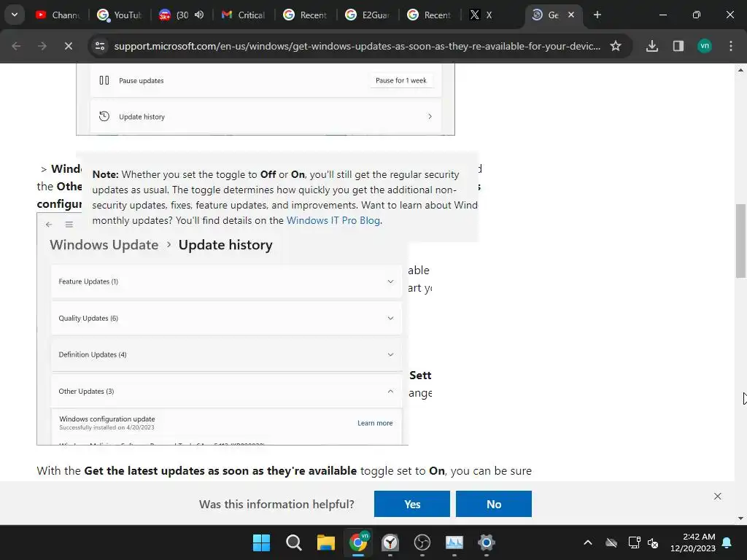Screen dimensions: 747x560
Task: Open the circular compass taskbar app
Action: point(390,542)
